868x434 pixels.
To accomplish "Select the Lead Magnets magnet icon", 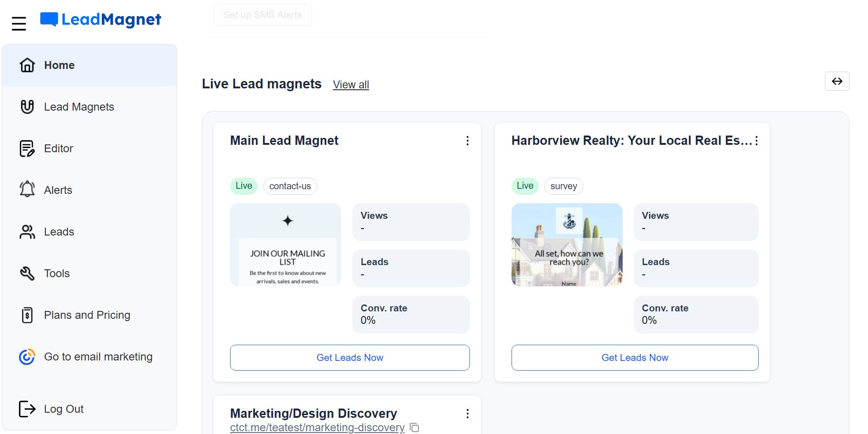I will click(x=27, y=106).
